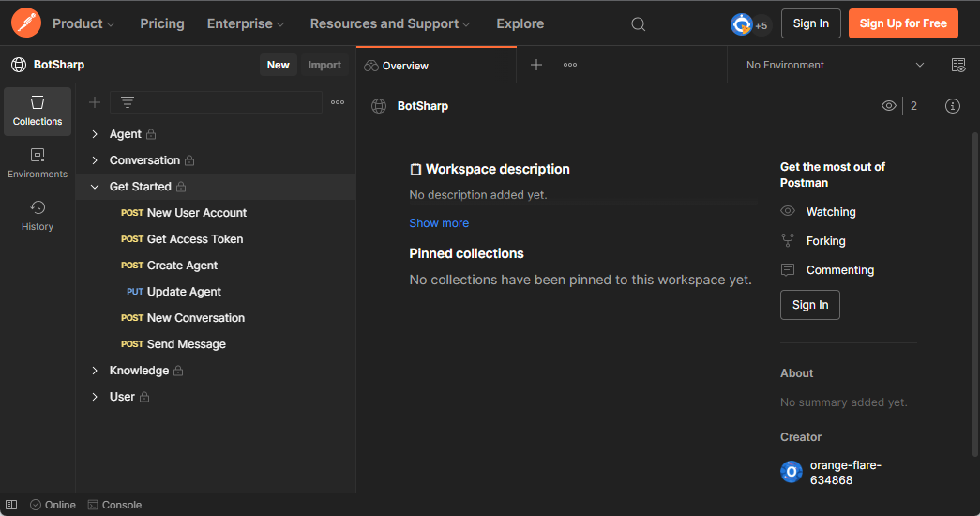Click Sign In button in top bar
The image size is (980, 516).
point(810,23)
